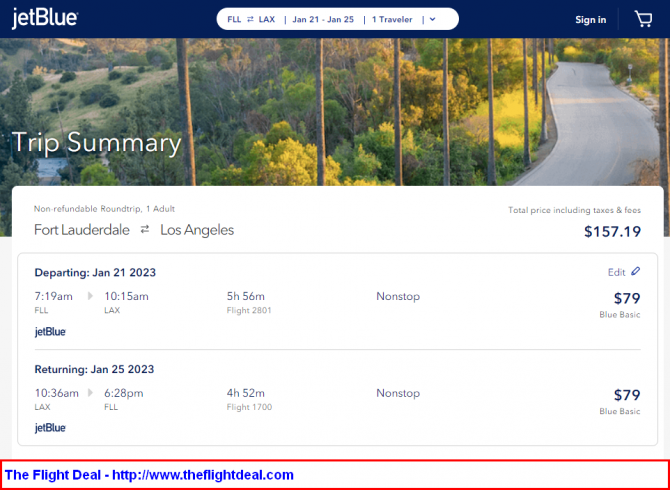Screen dimensions: 670x490
Task: Click the Edit pencil icon
Action: 635,271
